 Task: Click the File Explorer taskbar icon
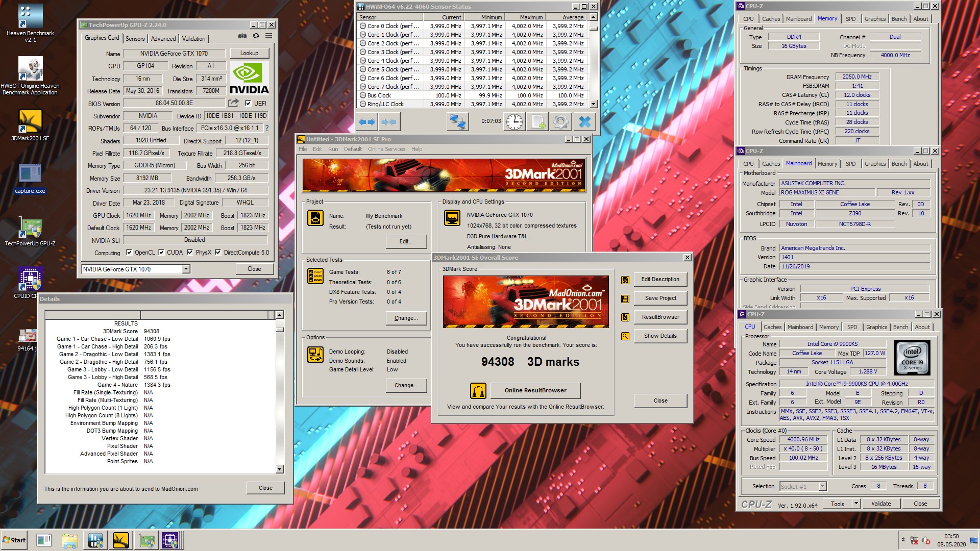pyautogui.click(x=70, y=540)
